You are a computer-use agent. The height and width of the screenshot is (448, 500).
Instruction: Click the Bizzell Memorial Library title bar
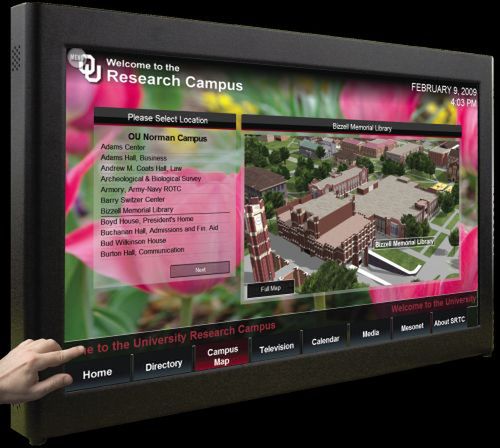352,126
